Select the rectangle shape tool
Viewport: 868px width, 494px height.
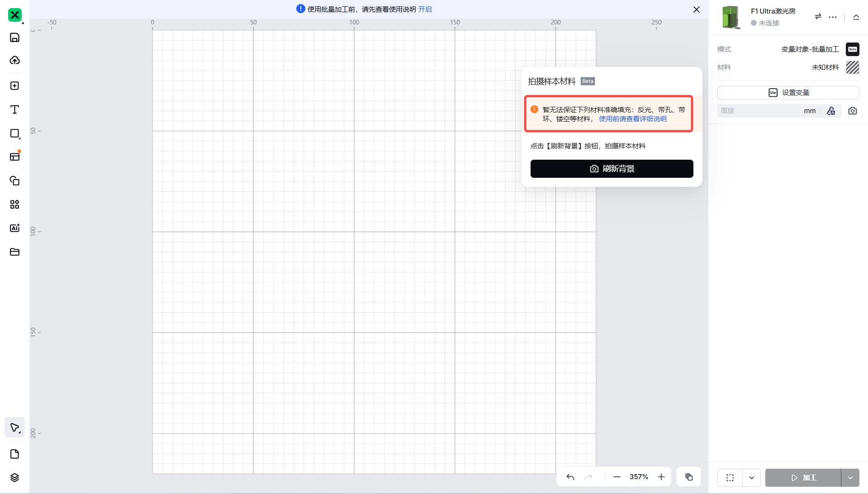click(x=14, y=133)
